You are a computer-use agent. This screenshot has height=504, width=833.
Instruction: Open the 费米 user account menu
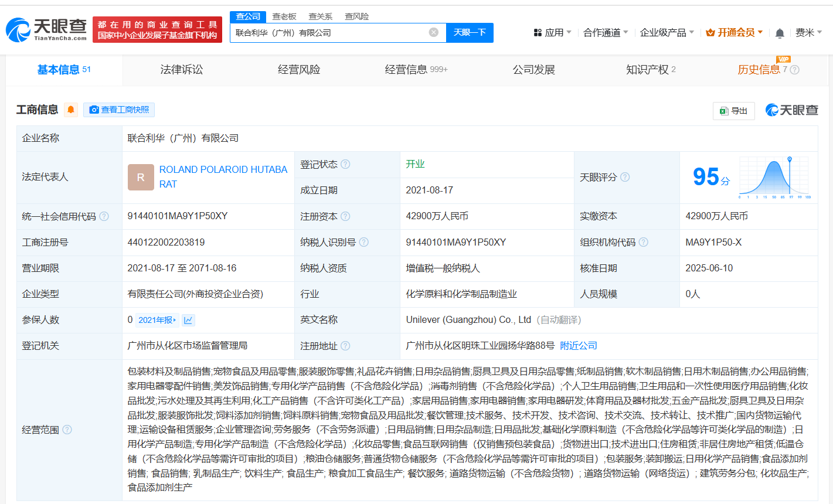coord(808,33)
